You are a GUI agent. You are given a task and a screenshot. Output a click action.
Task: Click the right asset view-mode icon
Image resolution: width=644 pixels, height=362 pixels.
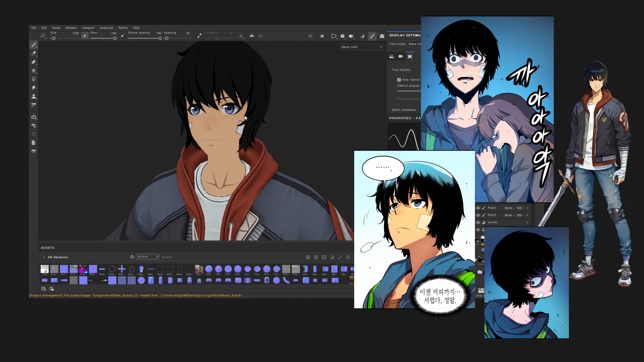(51, 289)
